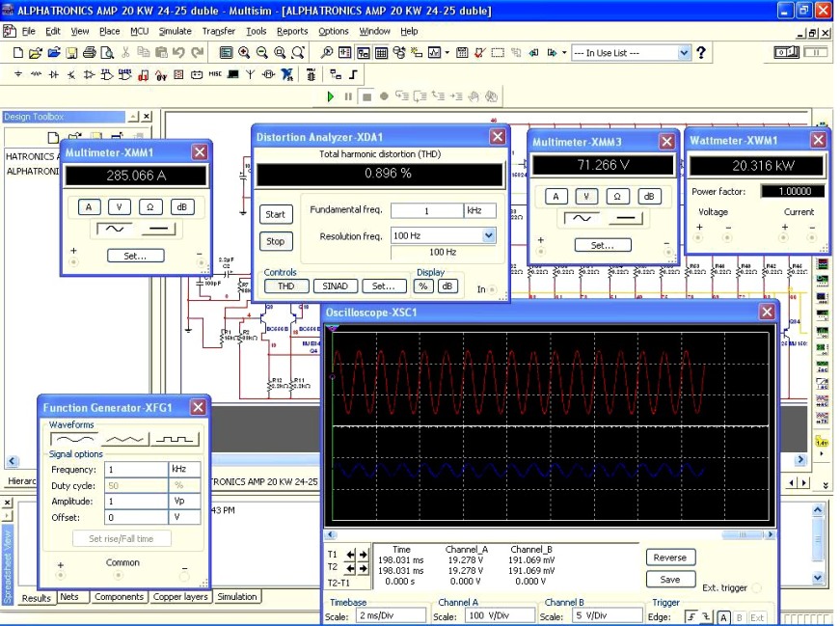Create a new design file
840x626 pixels.
[17, 52]
